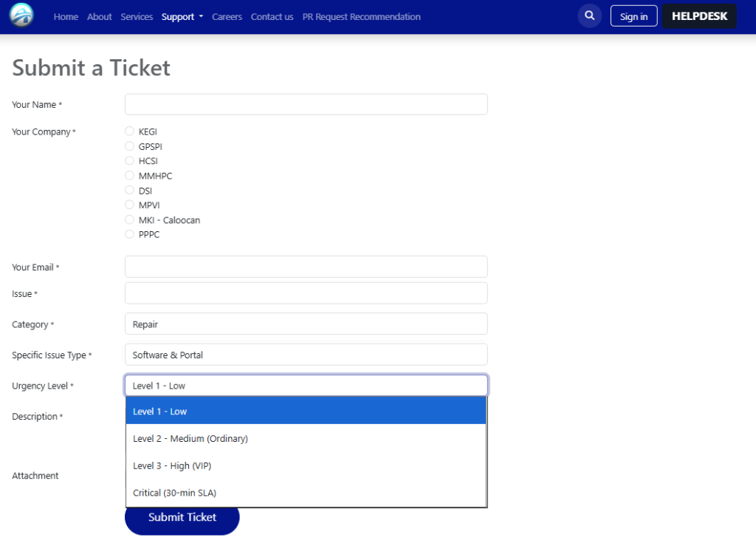This screenshot has width=756, height=546.
Task: Select the KEGI company radio button
Action: 129,132
